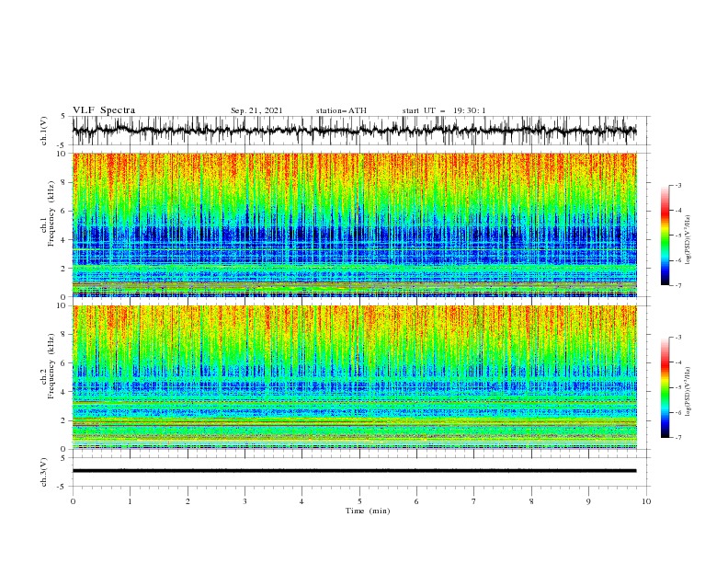Click the lower PSD color scale bar
The height and width of the screenshot is (563, 728).
pos(665,387)
